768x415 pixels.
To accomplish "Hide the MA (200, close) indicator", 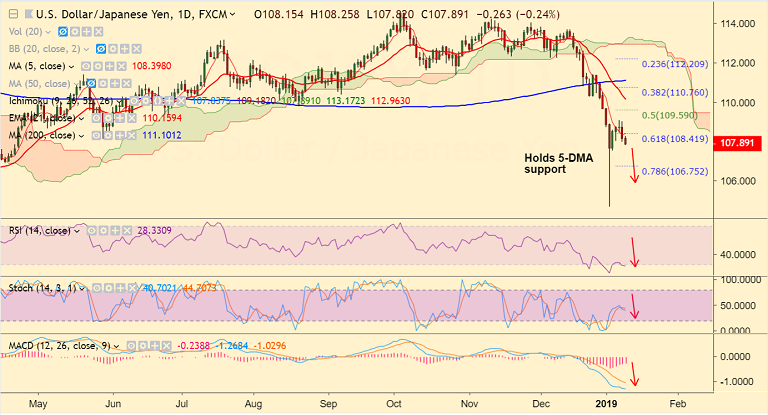I will (x=96, y=136).
